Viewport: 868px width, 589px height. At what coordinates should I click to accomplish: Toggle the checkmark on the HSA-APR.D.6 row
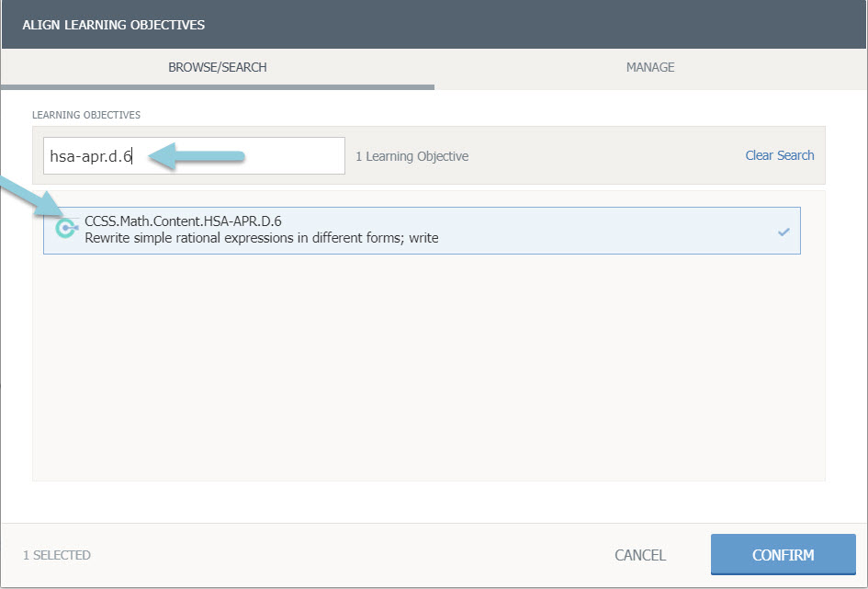tap(783, 232)
